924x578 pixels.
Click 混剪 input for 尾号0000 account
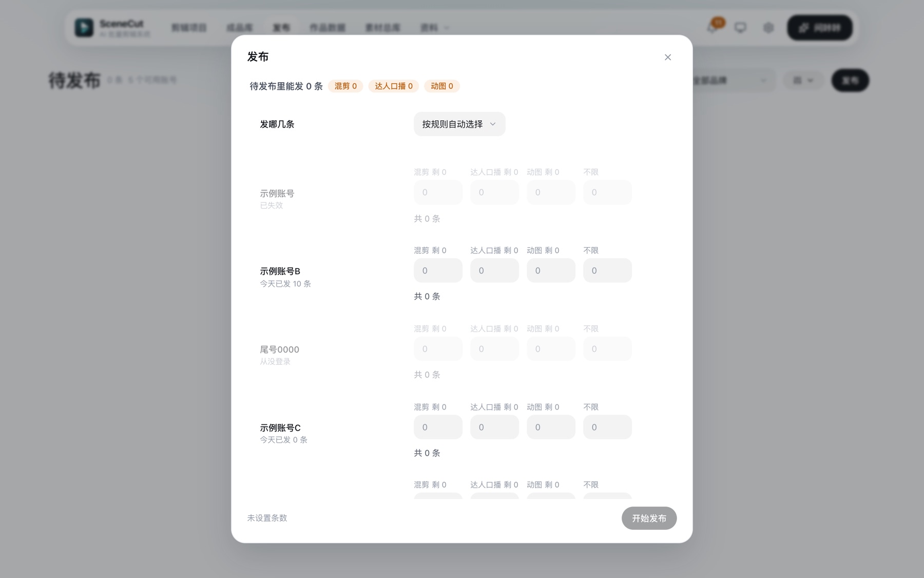[438, 349]
